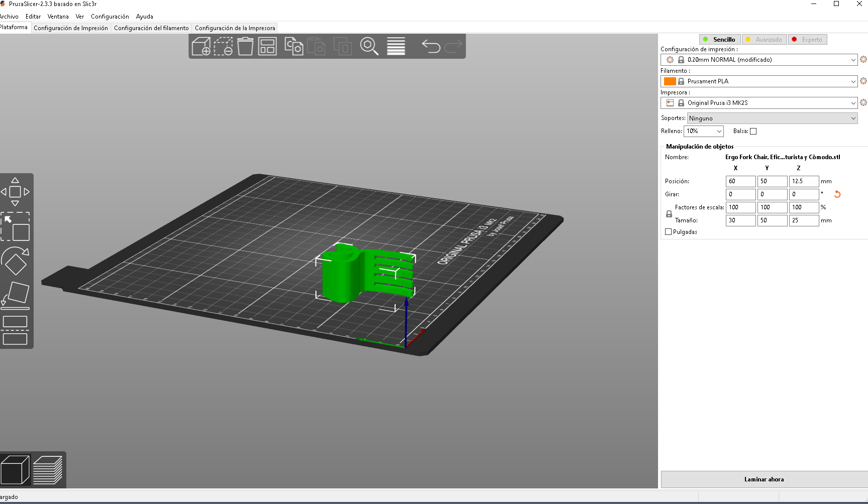Undo with the left arrow icon
This screenshot has width=868, height=504.
pyautogui.click(x=431, y=46)
